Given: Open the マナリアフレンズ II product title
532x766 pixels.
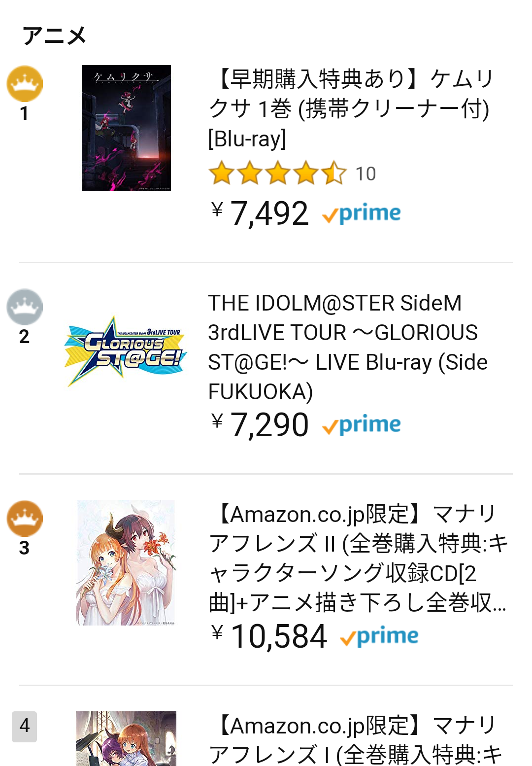Looking at the screenshot, I should tap(358, 558).
